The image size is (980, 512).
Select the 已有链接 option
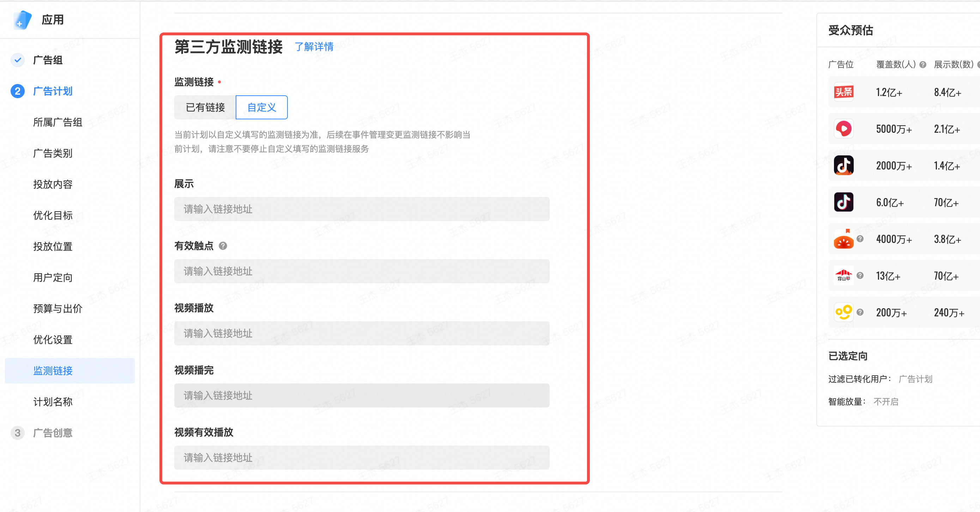tap(205, 107)
